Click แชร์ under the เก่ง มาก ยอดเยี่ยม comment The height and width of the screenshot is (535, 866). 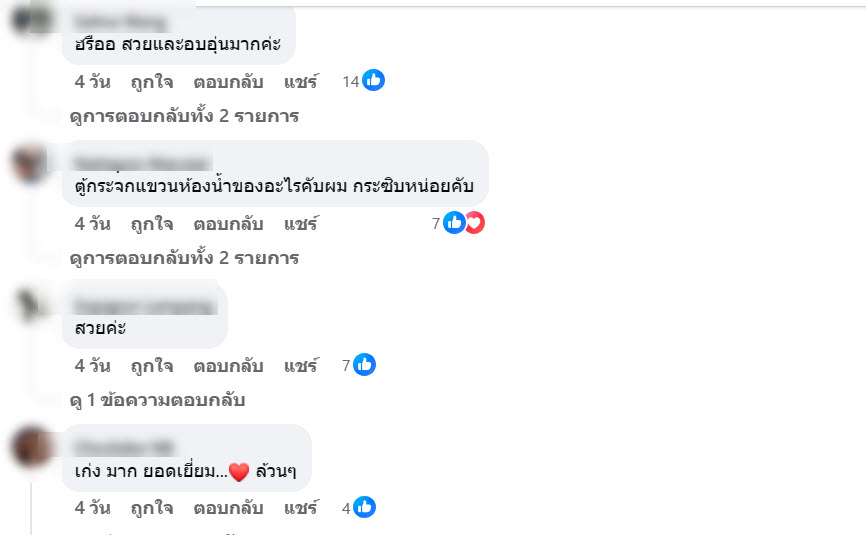coord(300,508)
